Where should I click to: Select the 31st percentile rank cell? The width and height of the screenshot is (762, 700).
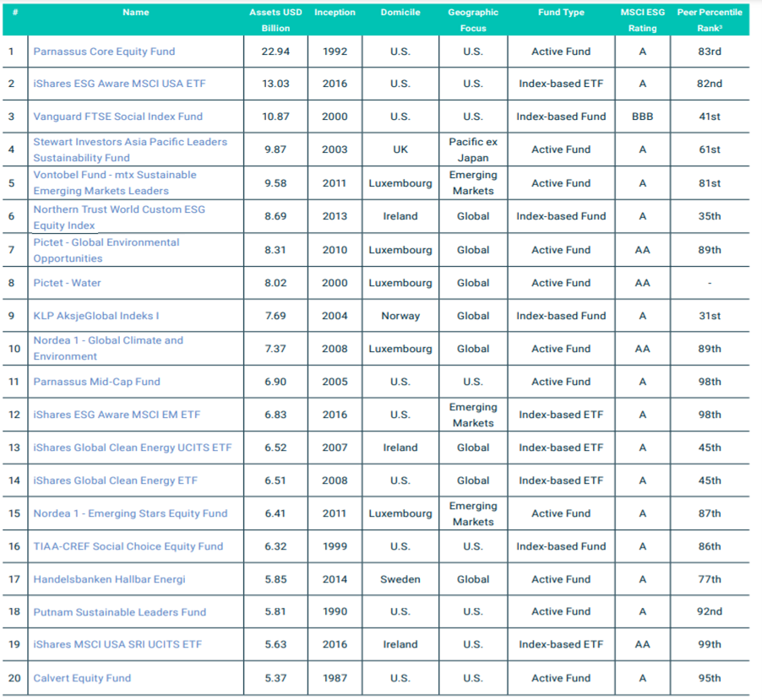click(x=710, y=316)
